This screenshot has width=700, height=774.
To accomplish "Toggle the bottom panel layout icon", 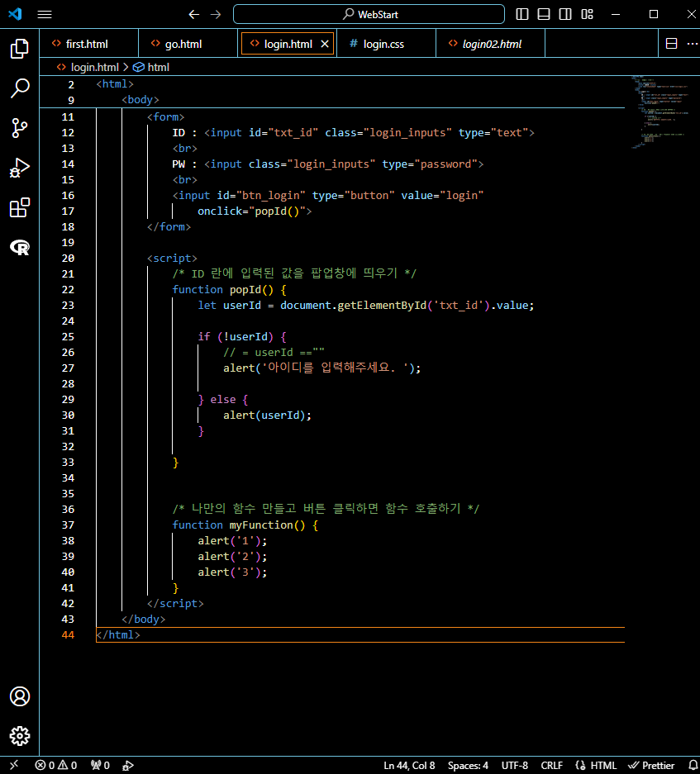I will pyautogui.click(x=544, y=14).
